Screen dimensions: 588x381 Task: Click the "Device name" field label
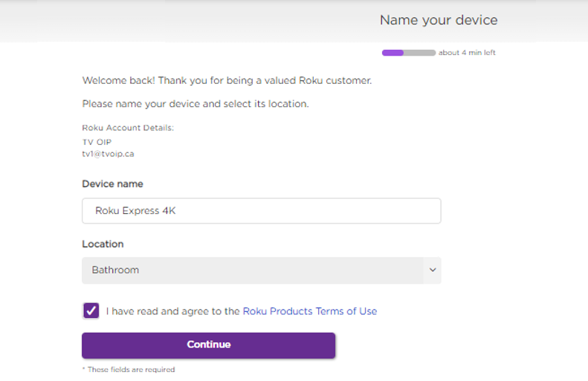coord(112,183)
